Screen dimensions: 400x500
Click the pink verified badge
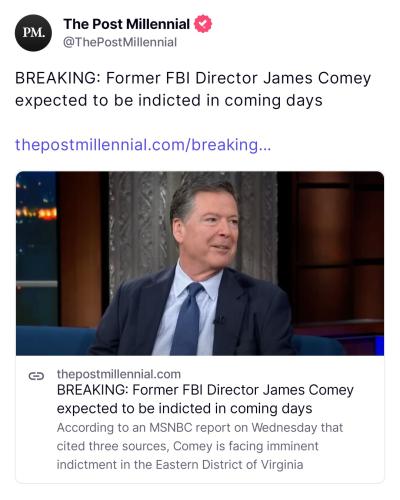[x=203, y=24]
